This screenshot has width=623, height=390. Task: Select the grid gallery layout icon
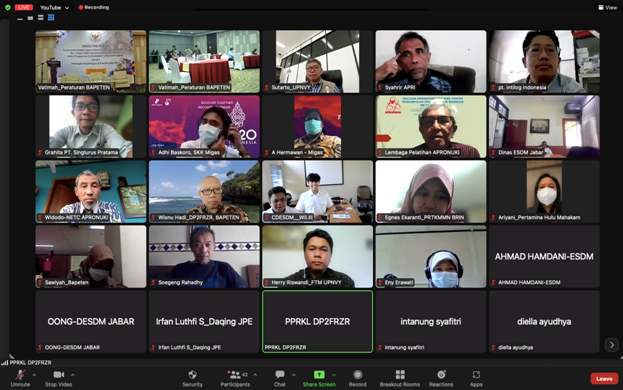(51, 17)
